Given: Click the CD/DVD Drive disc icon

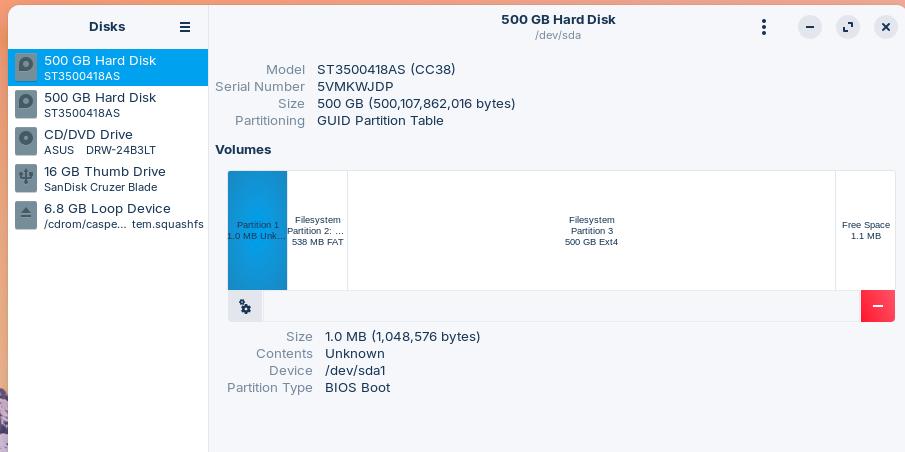Looking at the screenshot, I should 26,141.
